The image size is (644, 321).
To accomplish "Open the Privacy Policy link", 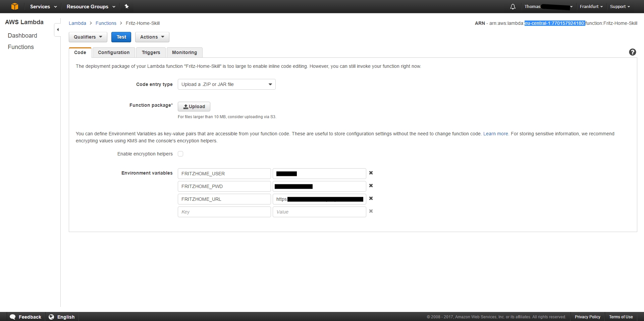I will [x=588, y=317].
